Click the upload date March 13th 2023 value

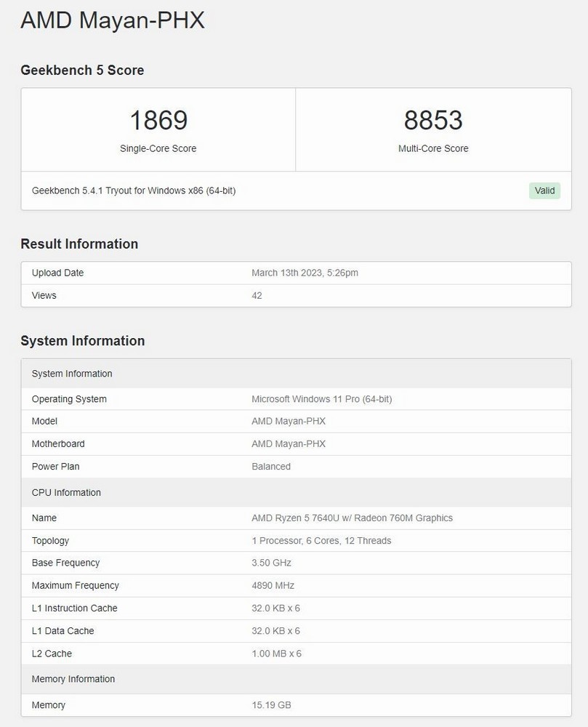(x=305, y=273)
